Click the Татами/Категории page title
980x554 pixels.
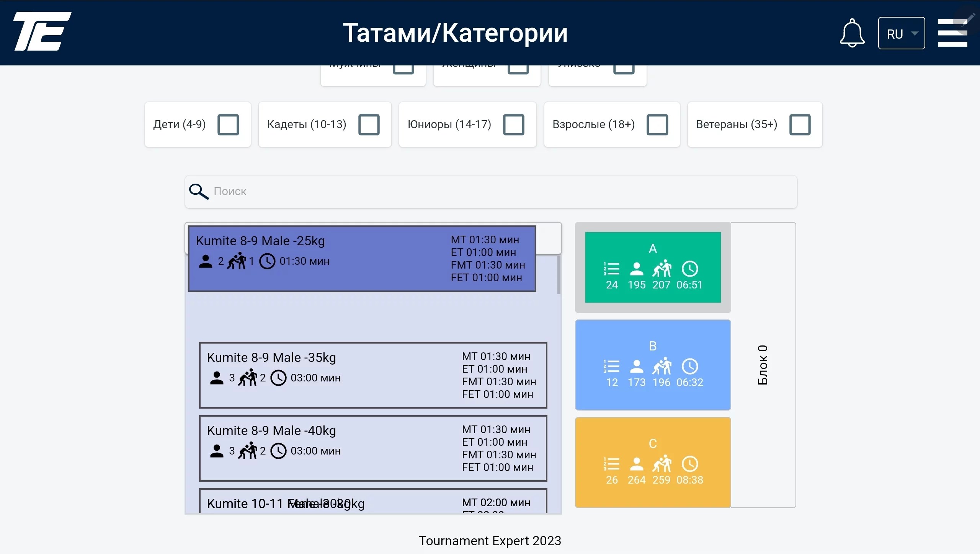pyautogui.click(x=455, y=33)
